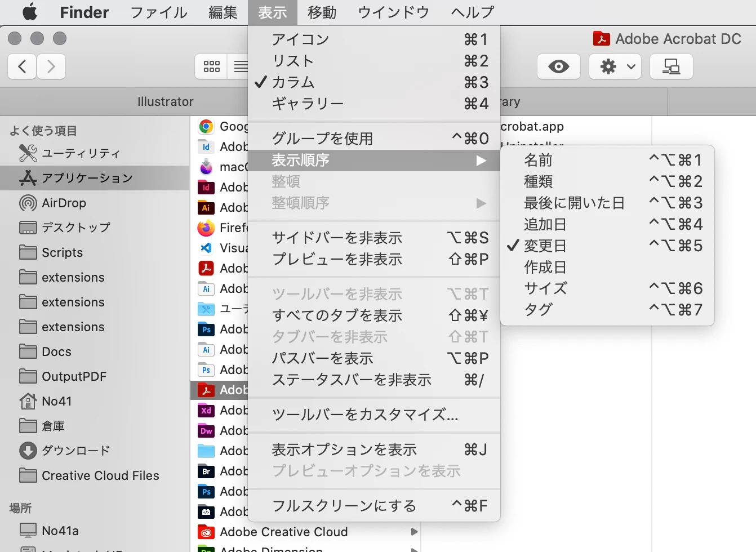Image resolution: width=756 pixels, height=552 pixels.
Task: Click プレビューを非表示 menu item
Action: click(374, 259)
